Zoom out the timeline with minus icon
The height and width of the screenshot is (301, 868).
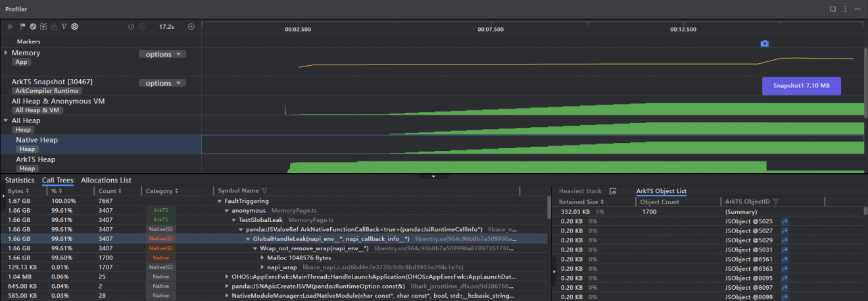click(x=142, y=26)
